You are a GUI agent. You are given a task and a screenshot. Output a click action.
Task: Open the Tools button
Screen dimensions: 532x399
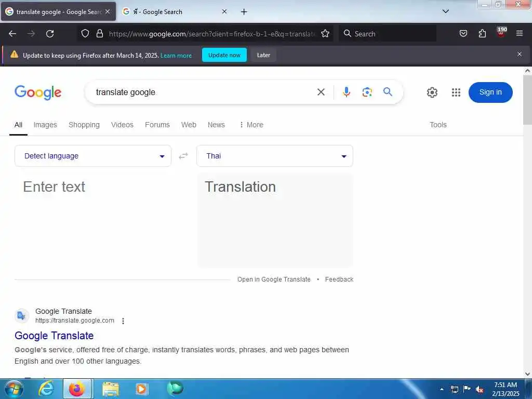tap(438, 125)
